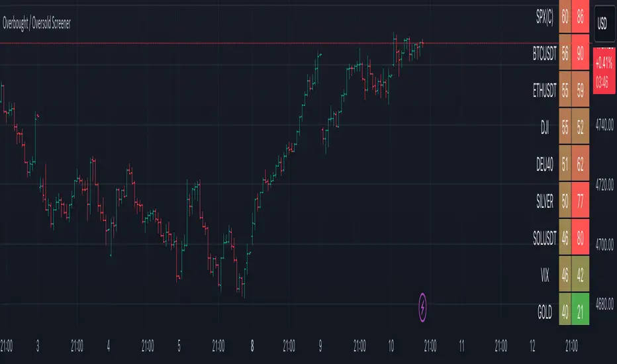Click the Overbought / Oversold Screener indicator title

pyautogui.click(x=38, y=23)
